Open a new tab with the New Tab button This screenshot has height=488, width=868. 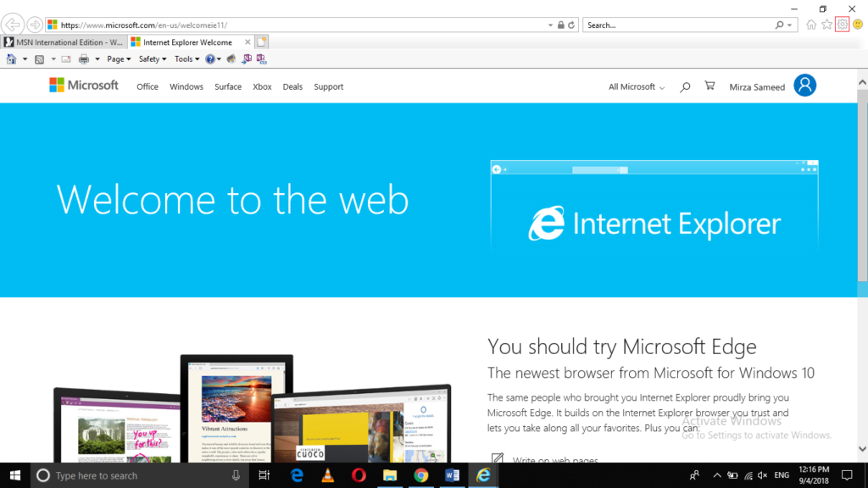click(261, 42)
